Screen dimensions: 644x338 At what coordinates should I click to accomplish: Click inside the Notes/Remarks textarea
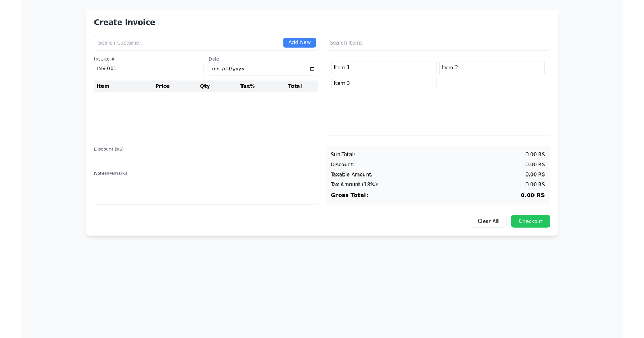206,190
